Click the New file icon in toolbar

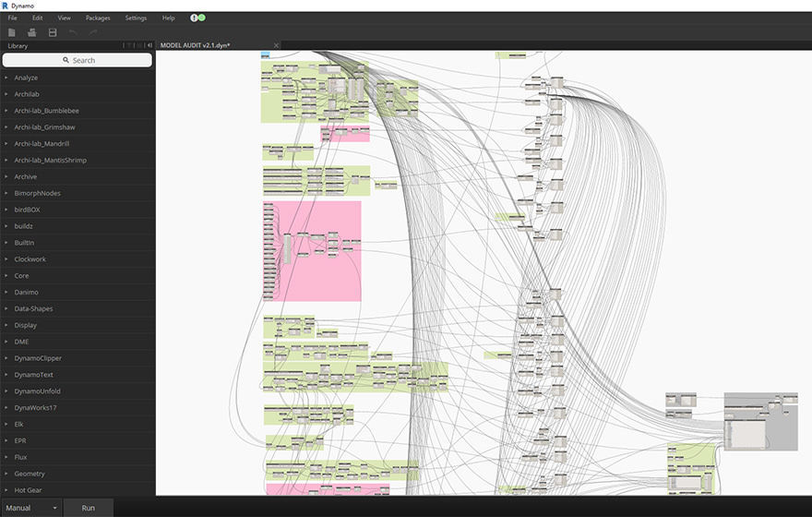coord(11,32)
